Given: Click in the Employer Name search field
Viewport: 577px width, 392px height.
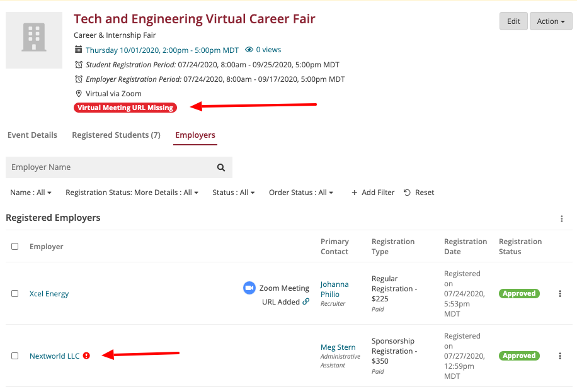Looking at the screenshot, I should pyautogui.click(x=110, y=167).
